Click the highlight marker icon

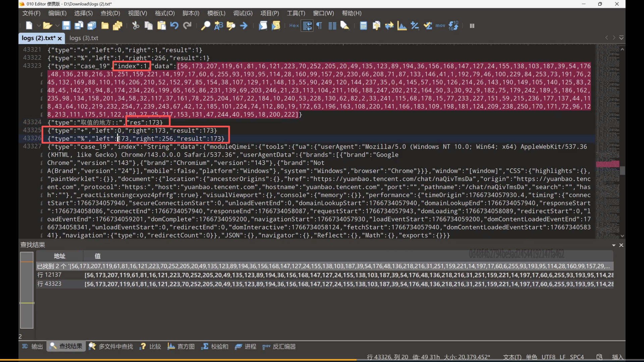pos(345,25)
